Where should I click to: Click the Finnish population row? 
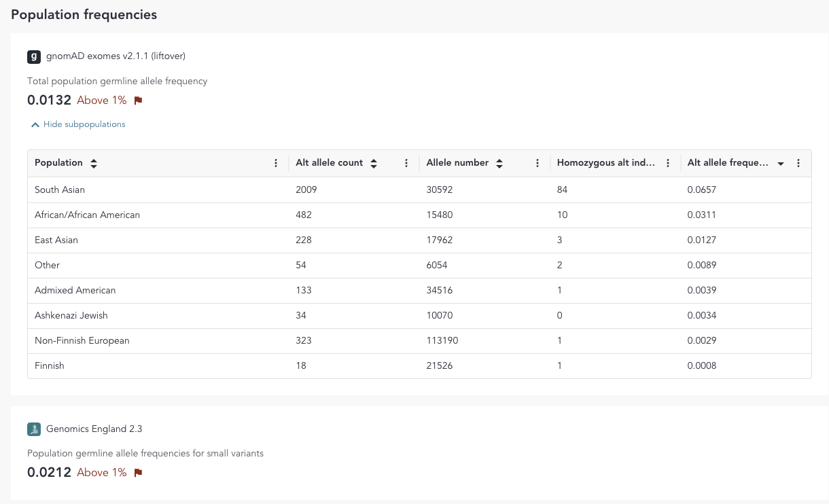[50, 365]
